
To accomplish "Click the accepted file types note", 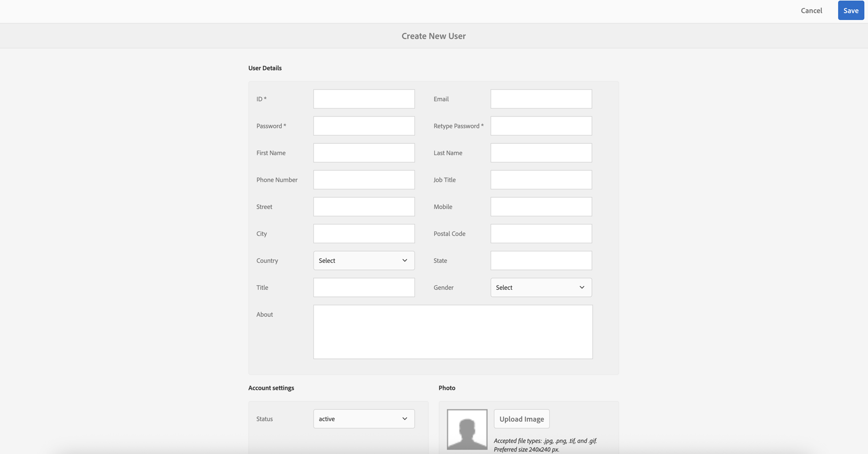I will pyautogui.click(x=545, y=445).
